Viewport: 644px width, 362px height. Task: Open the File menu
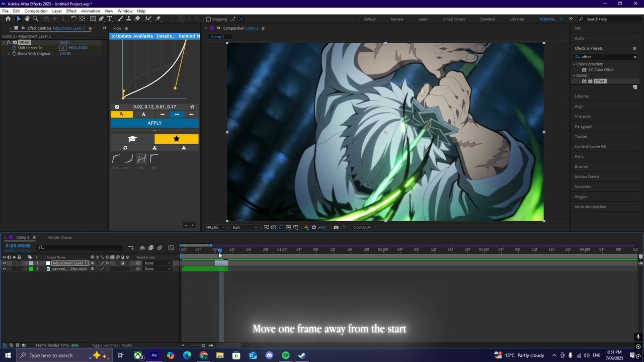pos(5,11)
